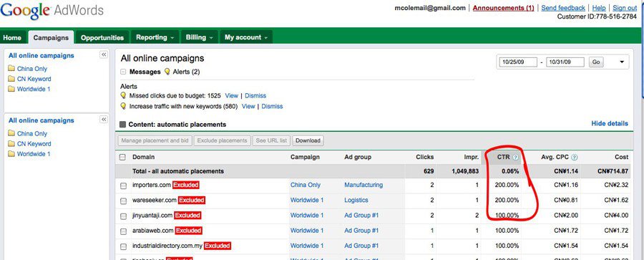Collapse the upper All online campaigns panel

click(104, 54)
